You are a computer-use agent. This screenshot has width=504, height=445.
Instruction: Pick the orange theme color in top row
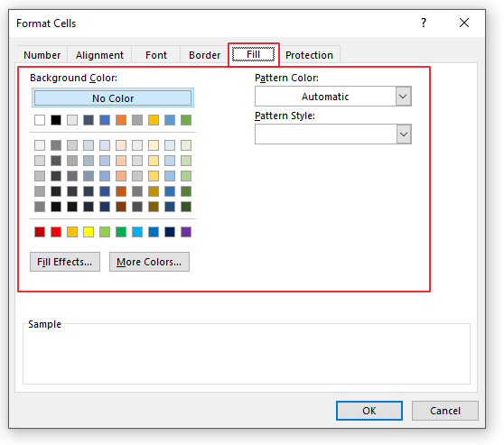tap(121, 120)
